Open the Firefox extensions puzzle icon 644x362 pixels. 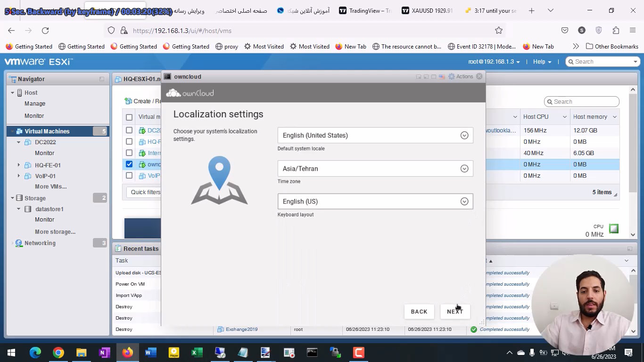pos(616,30)
